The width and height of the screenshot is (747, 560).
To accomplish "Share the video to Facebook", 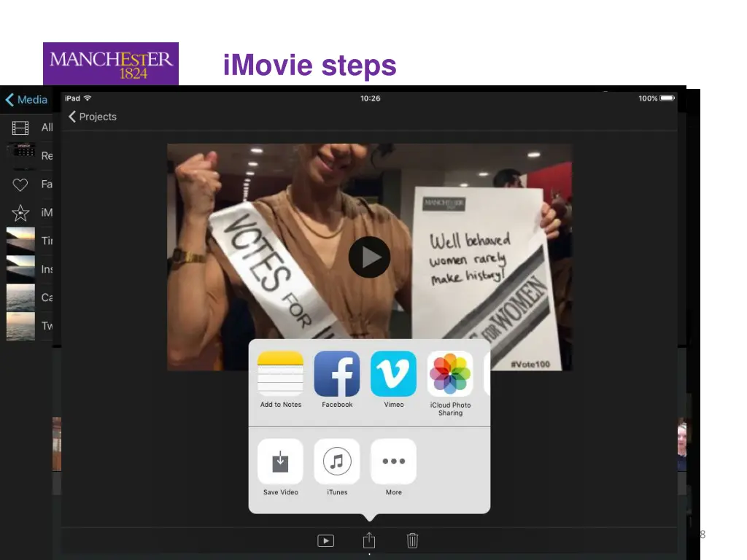I will pyautogui.click(x=337, y=374).
